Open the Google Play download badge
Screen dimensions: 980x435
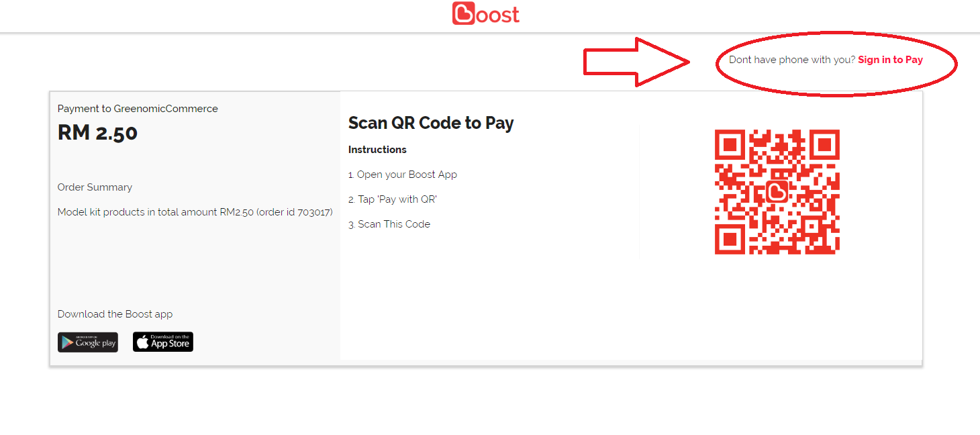tap(88, 342)
